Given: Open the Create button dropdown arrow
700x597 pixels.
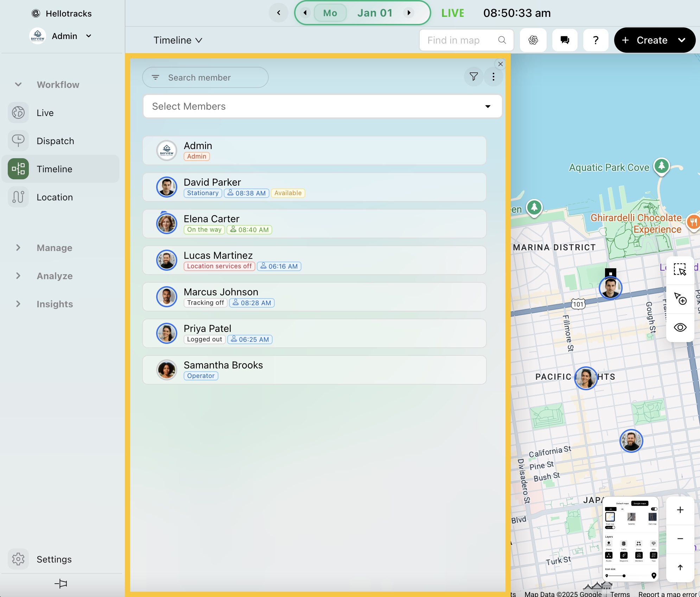Looking at the screenshot, I should 682,40.
